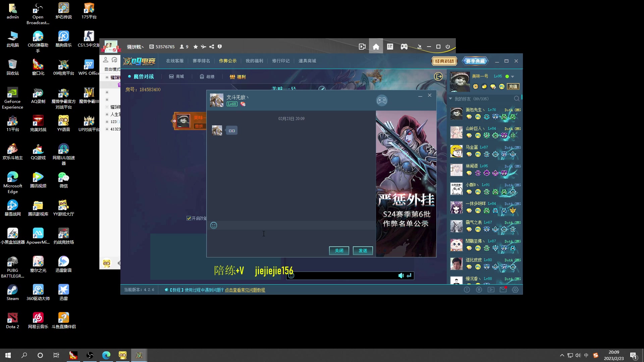Mute the speaker icon in room chat bar
Image resolution: width=644 pixels, height=362 pixels.
401,276
